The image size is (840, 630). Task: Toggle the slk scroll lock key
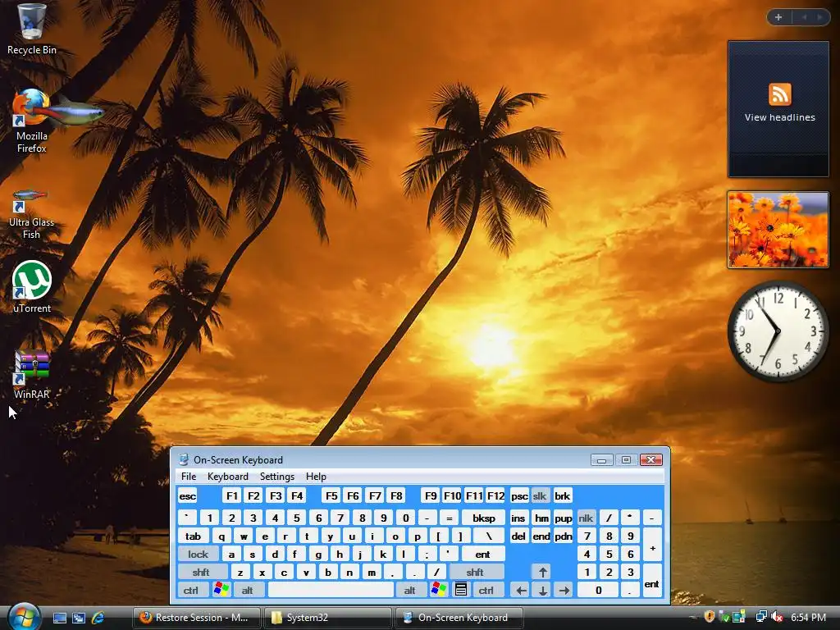[x=540, y=495]
